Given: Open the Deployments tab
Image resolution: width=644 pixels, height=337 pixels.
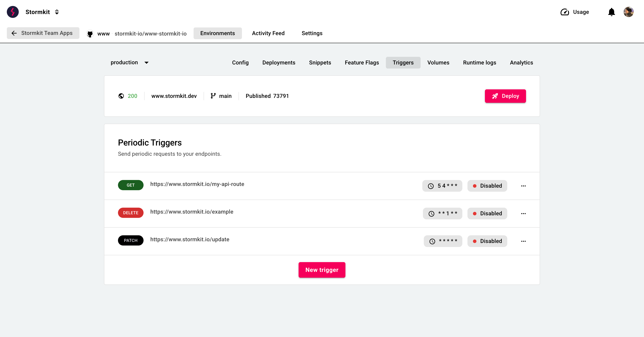Looking at the screenshot, I should point(279,63).
